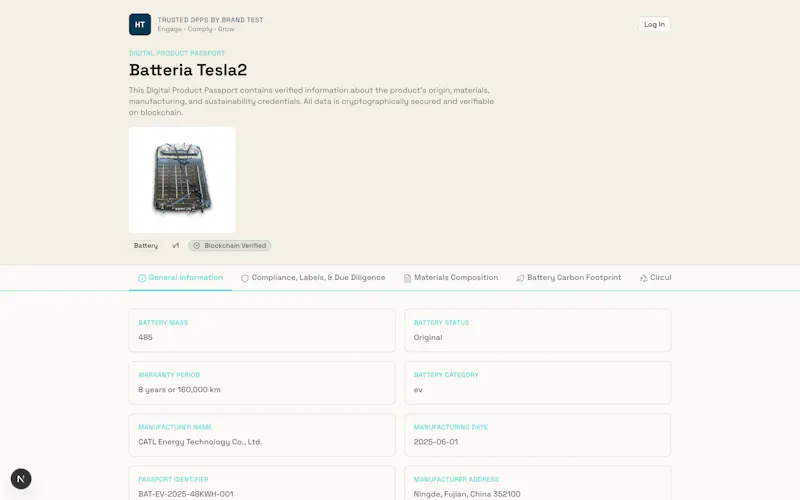Click the manufacturing date 2025-06-01

click(436, 442)
